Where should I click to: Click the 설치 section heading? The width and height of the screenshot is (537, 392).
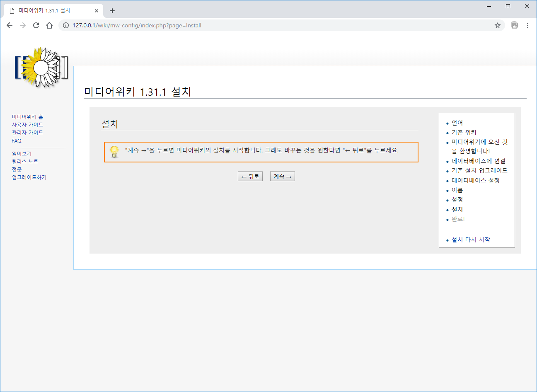pos(110,124)
